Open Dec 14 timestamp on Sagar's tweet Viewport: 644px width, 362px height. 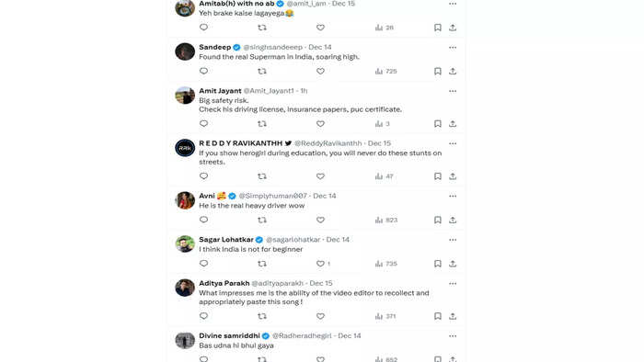338,240
